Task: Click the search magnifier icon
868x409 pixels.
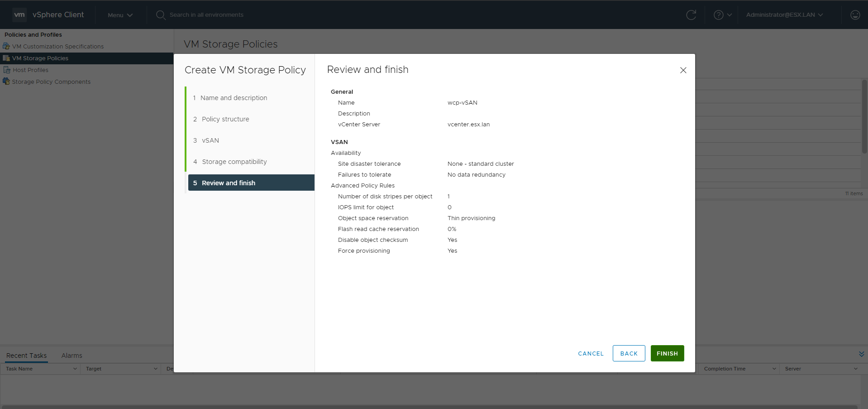Action: (160, 15)
